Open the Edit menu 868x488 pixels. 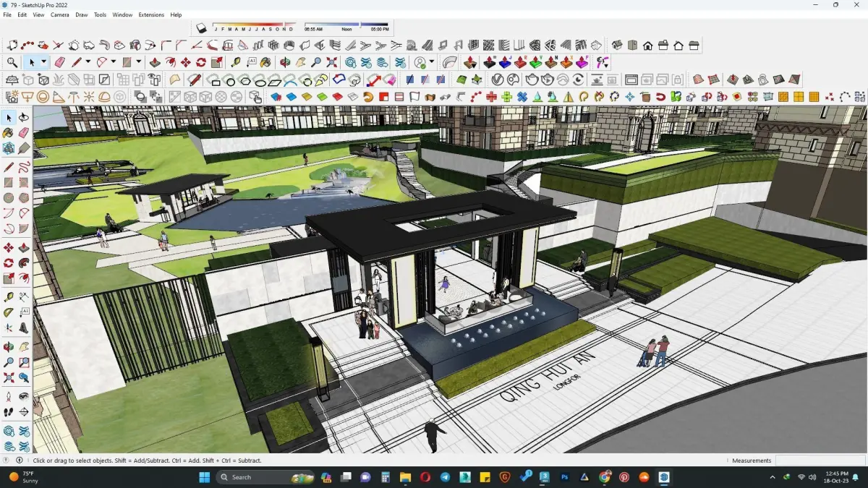click(x=22, y=14)
